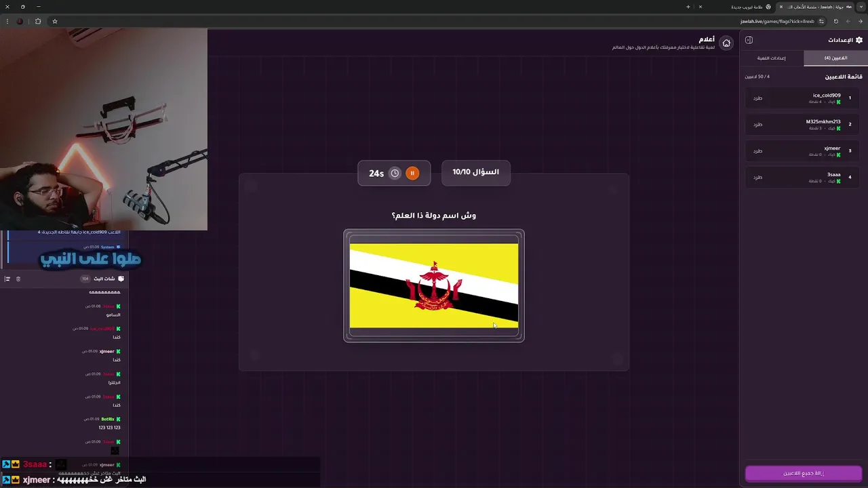Click the 4 / 50 لاعبين counter
This screenshot has height=488, width=868.
coord(757,77)
